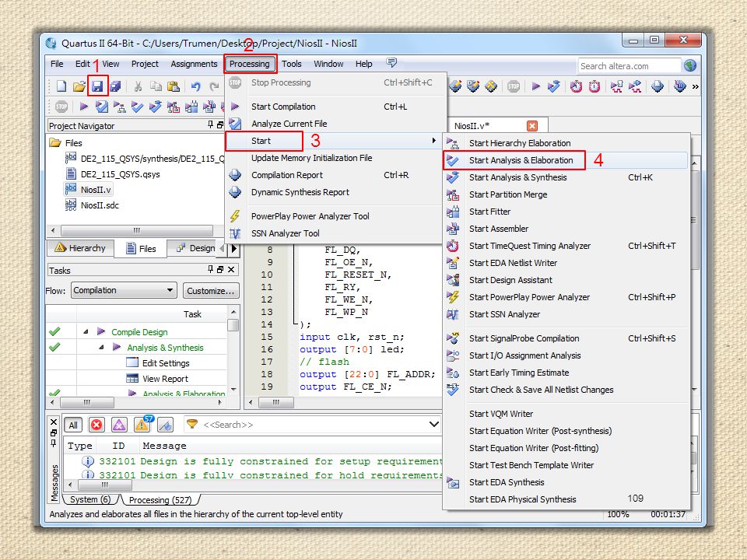Click the Project Navigator horizontal scrollbar
Viewport: 747px width, 560px height.
click(x=137, y=230)
